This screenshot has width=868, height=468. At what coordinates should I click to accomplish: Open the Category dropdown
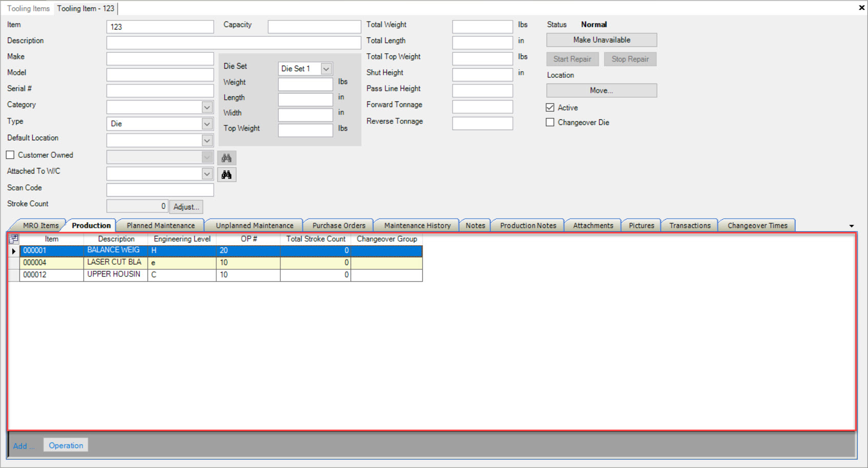[x=207, y=107]
